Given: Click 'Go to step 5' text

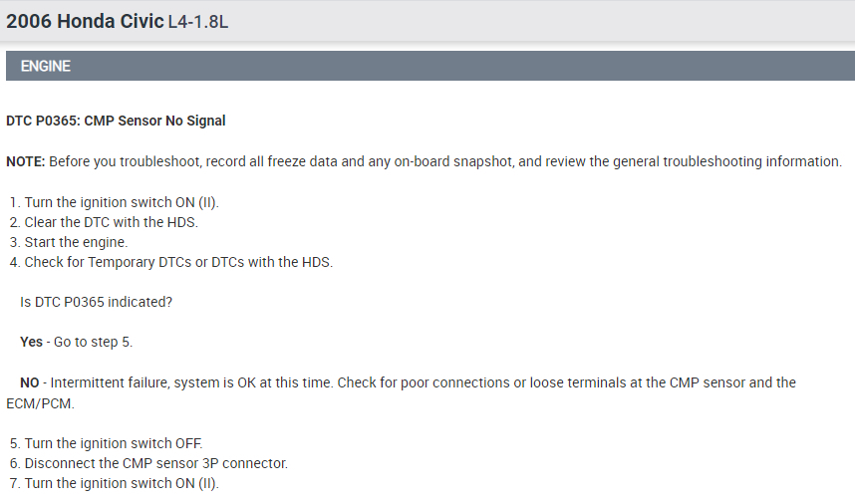Looking at the screenshot, I should (x=93, y=342).
